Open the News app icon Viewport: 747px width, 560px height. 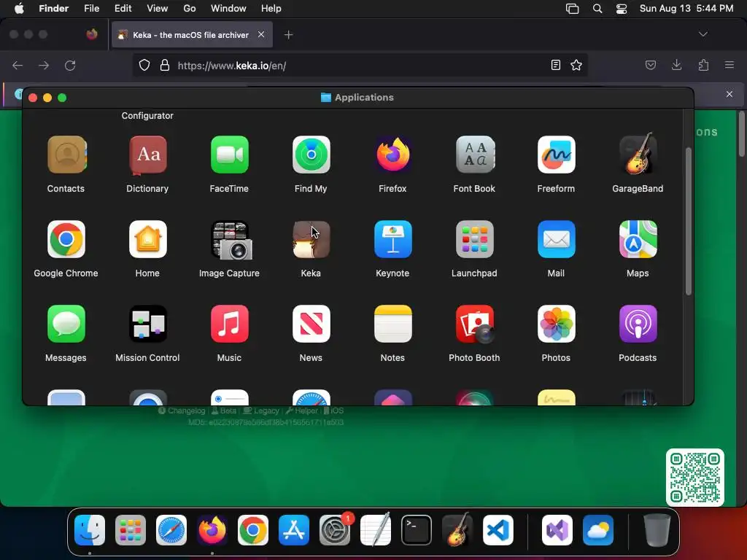click(311, 324)
